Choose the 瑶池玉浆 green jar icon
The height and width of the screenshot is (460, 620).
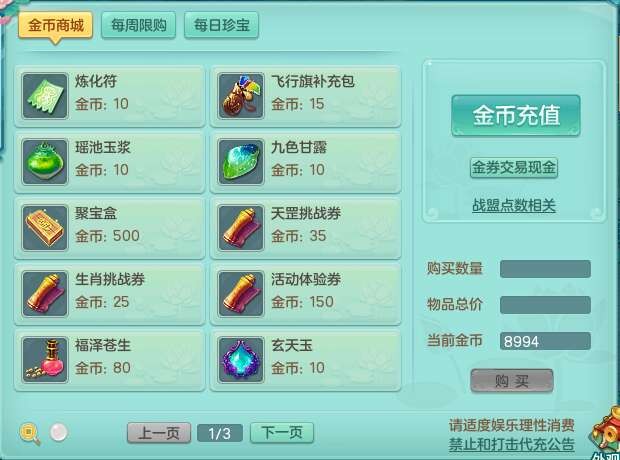point(45,162)
